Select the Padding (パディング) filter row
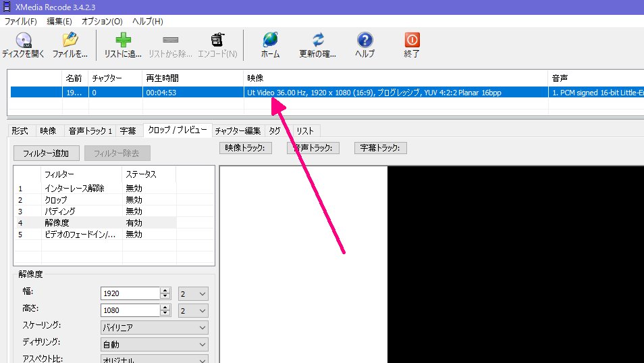Screen dimensions: 644x363 (x=95, y=212)
